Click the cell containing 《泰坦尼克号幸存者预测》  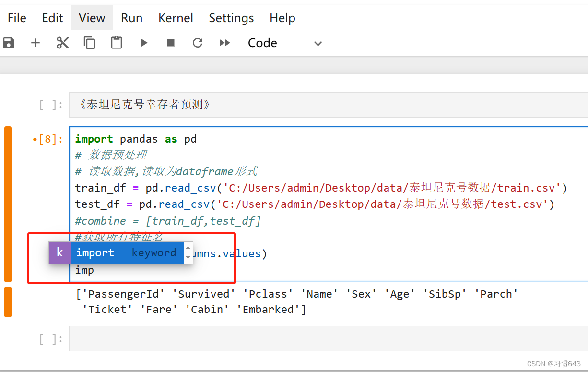pyautogui.click(x=329, y=105)
